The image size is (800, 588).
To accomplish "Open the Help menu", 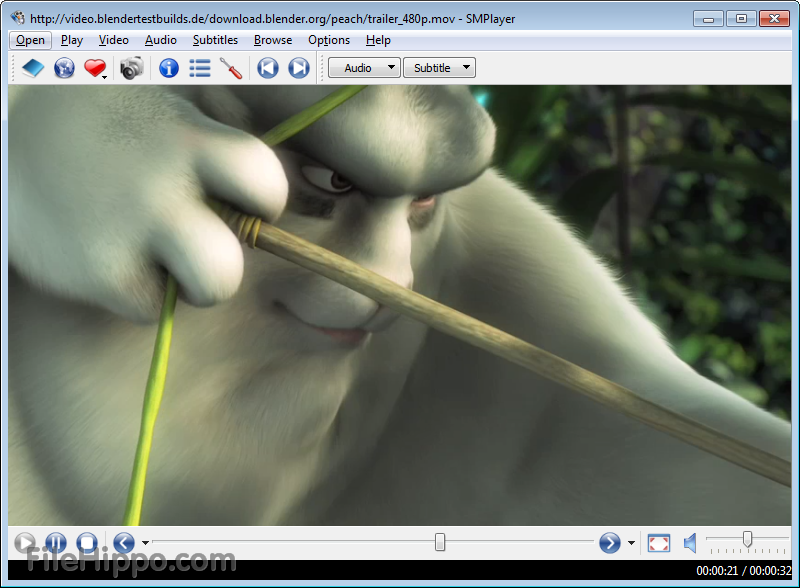I will point(378,40).
